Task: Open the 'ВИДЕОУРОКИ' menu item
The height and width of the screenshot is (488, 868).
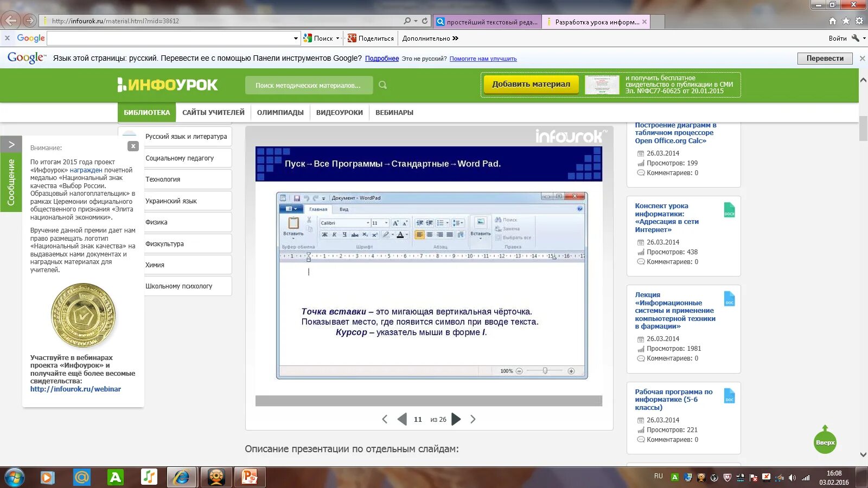Action: coord(340,113)
